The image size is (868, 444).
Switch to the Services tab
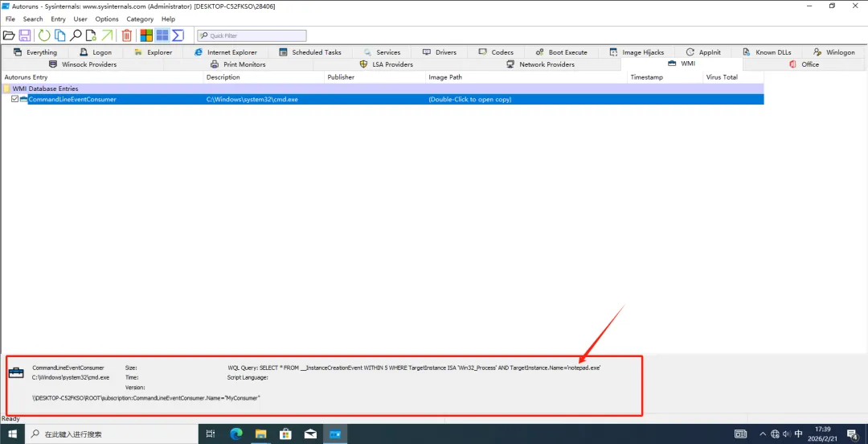tap(382, 52)
